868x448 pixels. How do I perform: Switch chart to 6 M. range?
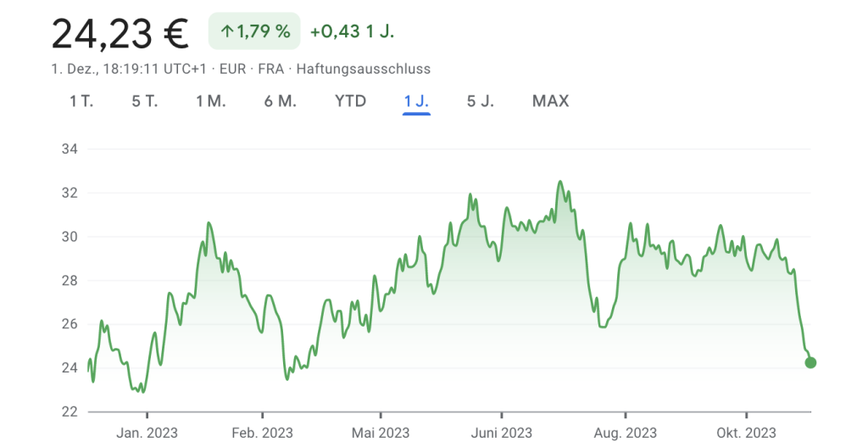(x=280, y=102)
